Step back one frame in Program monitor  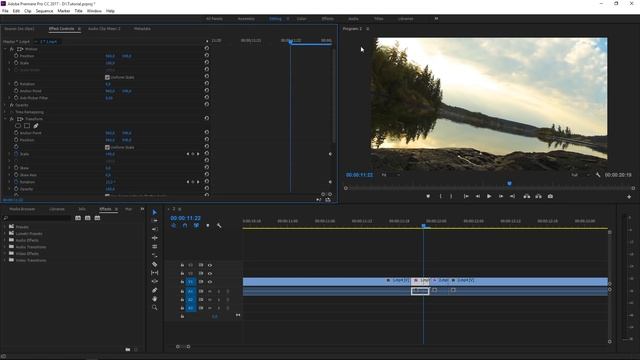478,196
